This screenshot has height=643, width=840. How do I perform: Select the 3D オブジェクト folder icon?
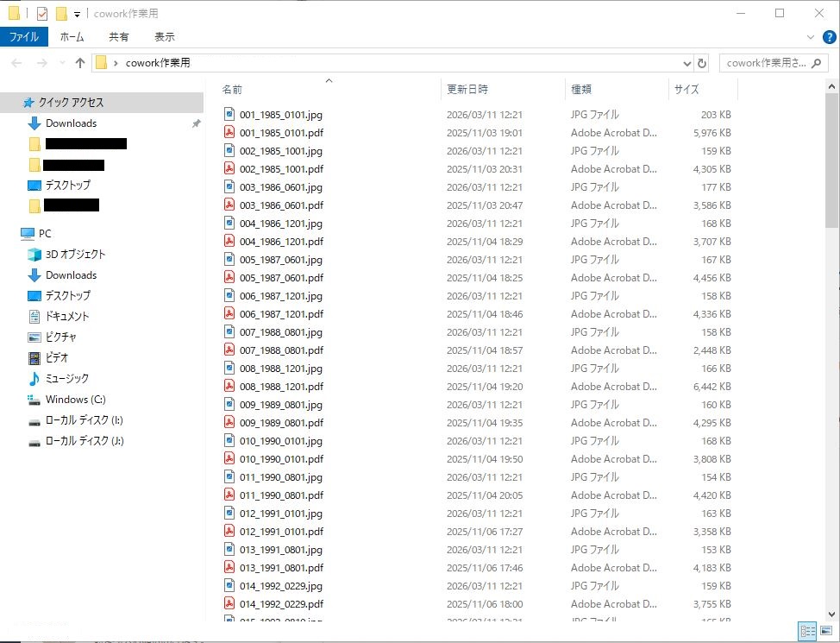tap(34, 255)
